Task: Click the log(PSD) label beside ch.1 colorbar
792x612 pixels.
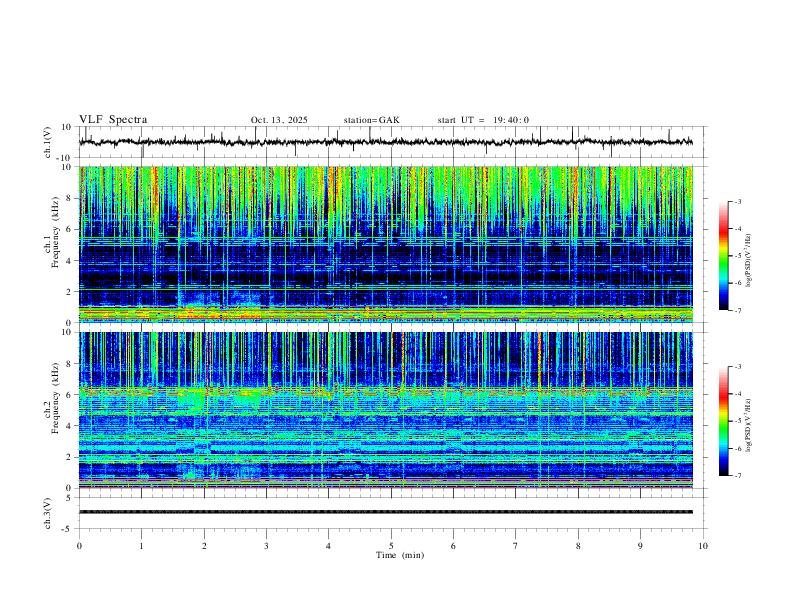Action: click(749, 260)
